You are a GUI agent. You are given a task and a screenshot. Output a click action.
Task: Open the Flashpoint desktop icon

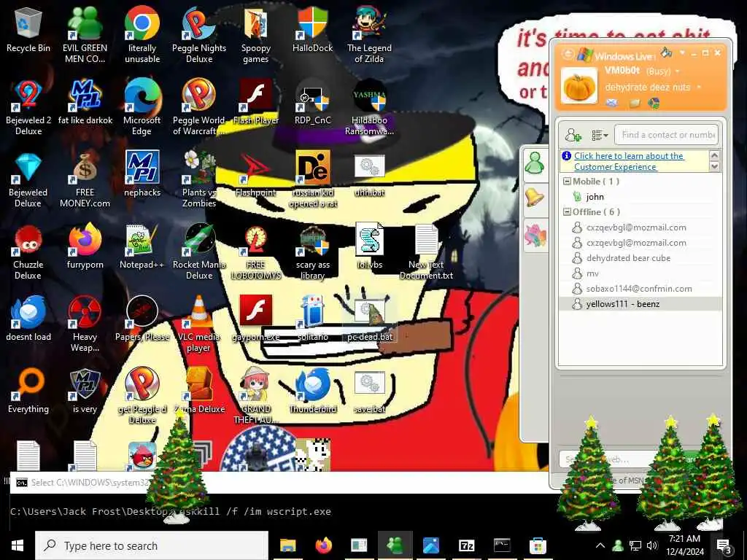[256, 174]
